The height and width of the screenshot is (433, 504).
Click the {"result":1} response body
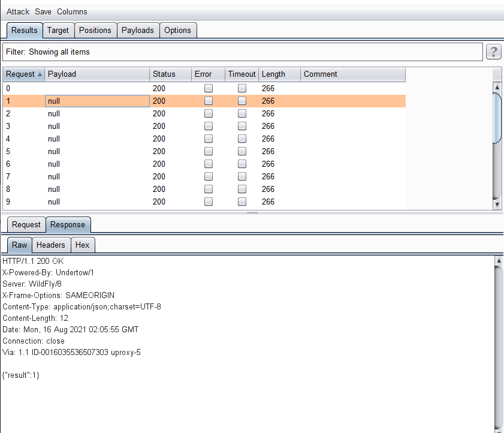[20, 375]
